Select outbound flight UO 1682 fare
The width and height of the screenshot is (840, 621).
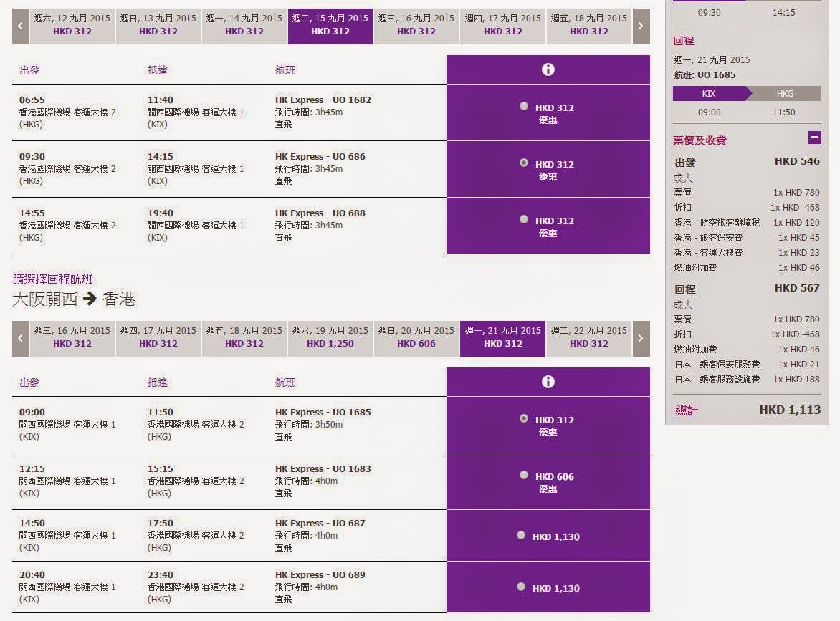pyautogui.click(x=524, y=106)
